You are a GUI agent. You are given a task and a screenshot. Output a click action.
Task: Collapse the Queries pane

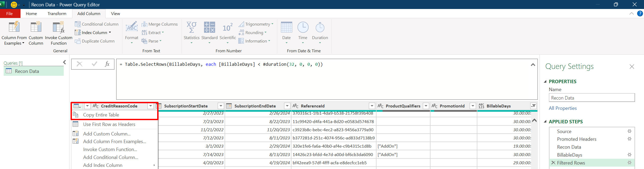(65, 62)
